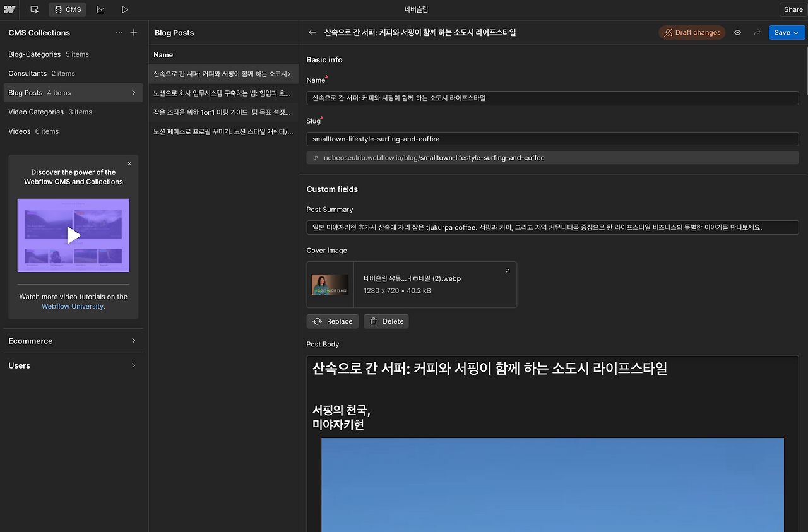This screenshot has width=808, height=532.
Task: Toggle draft preview with the eye icon
Action: click(737, 32)
